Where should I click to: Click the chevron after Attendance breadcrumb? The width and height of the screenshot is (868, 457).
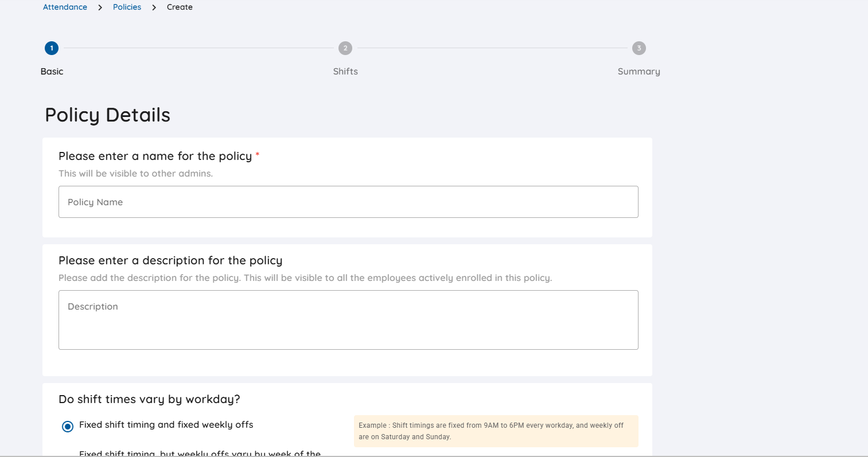click(x=100, y=7)
